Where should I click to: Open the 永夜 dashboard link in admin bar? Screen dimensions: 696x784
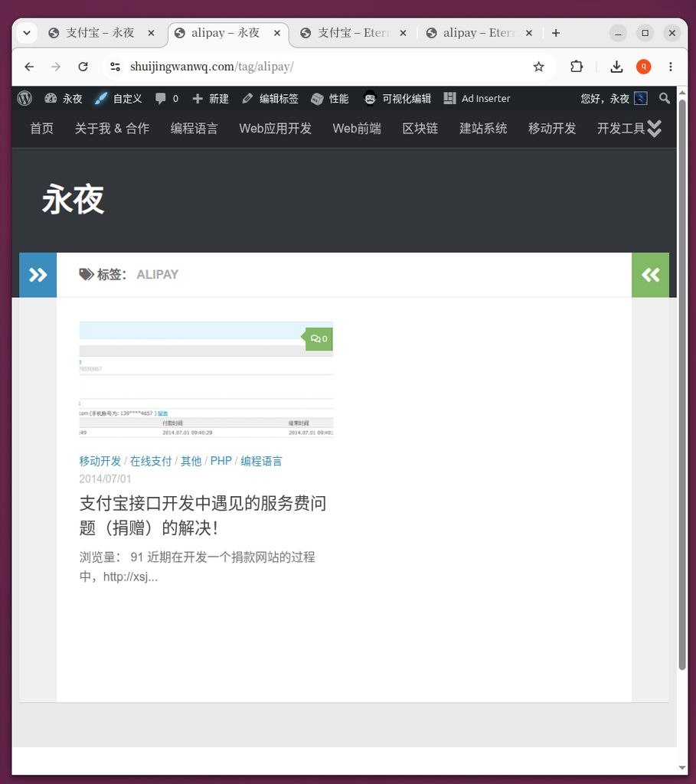[64, 99]
